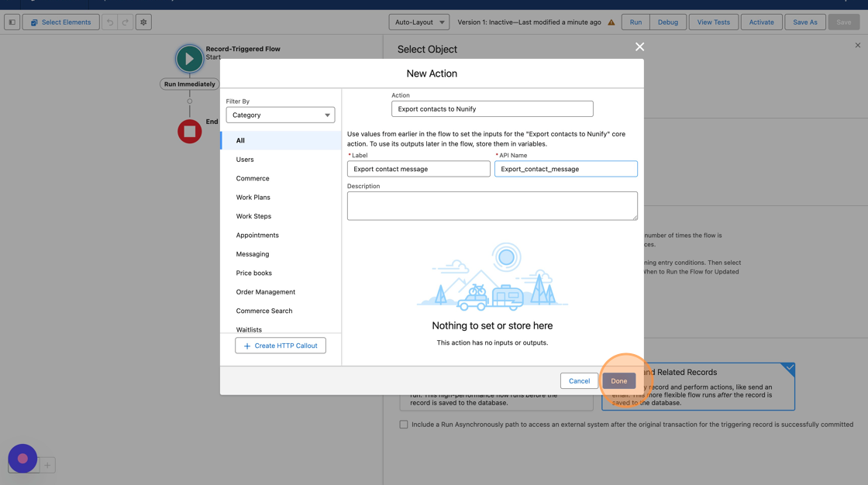Open View Tests
Viewport: 868px width, 485px height.
coord(713,22)
